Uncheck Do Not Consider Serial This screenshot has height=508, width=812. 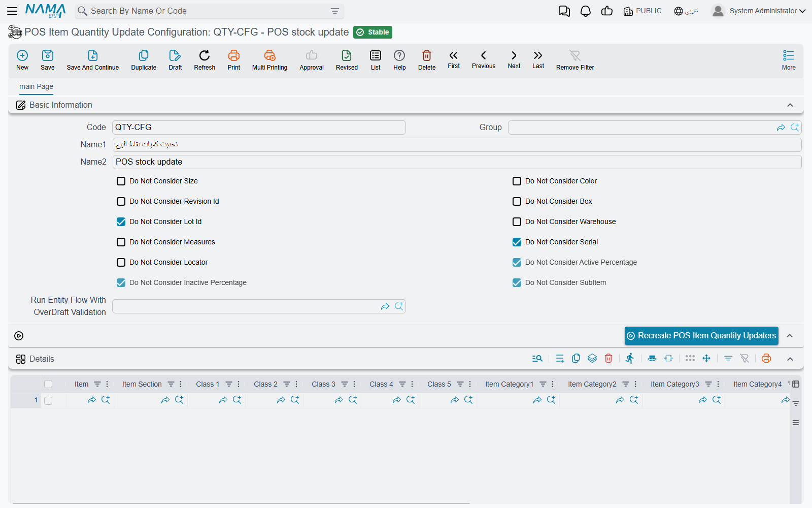tap(517, 242)
